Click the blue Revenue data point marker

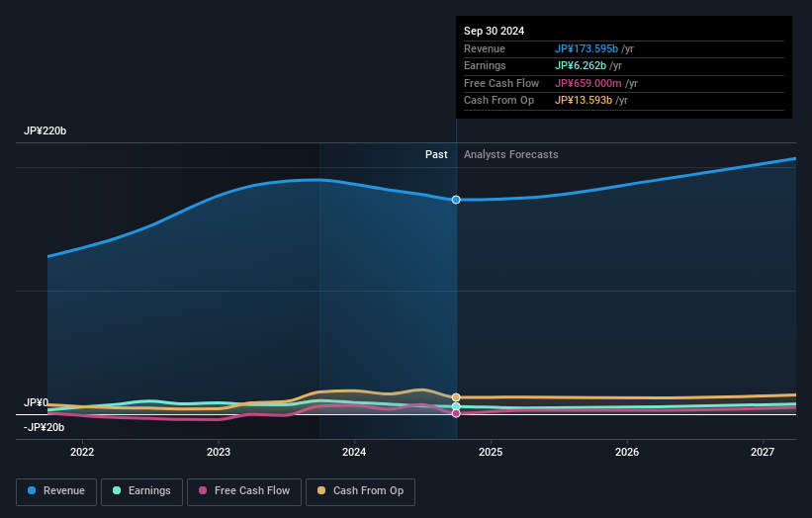point(456,200)
